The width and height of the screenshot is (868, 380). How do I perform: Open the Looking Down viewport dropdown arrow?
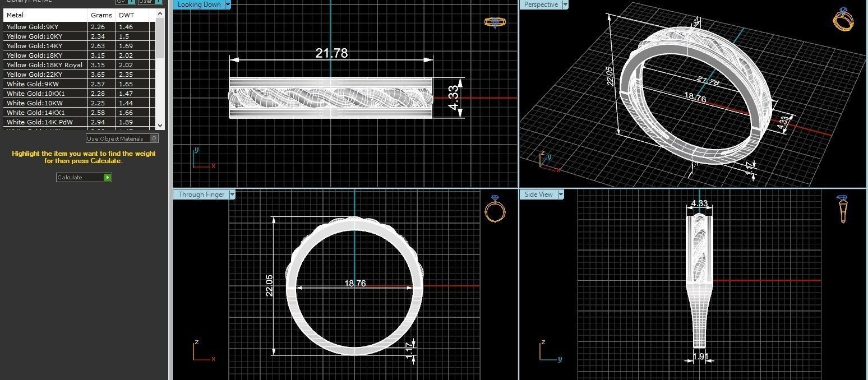(x=228, y=4)
